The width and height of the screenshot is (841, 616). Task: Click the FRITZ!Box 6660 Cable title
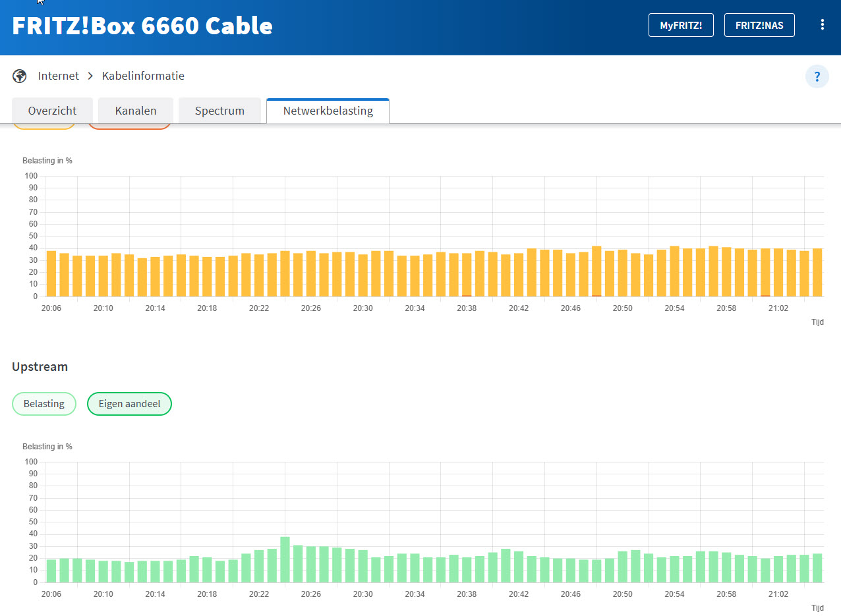click(142, 26)
